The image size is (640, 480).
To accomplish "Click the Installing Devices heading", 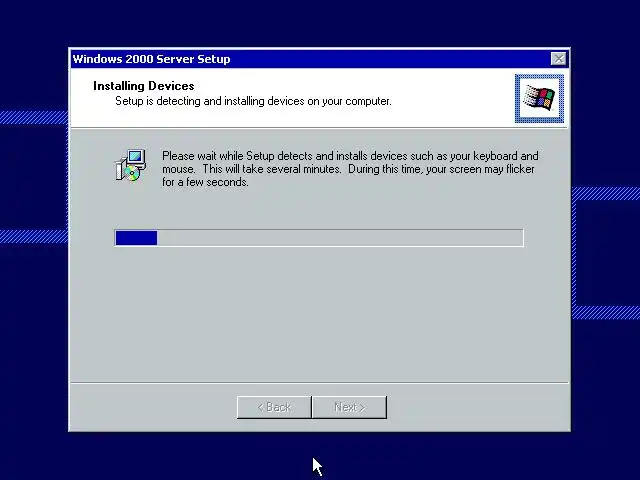I will click(x=144, y=86).
